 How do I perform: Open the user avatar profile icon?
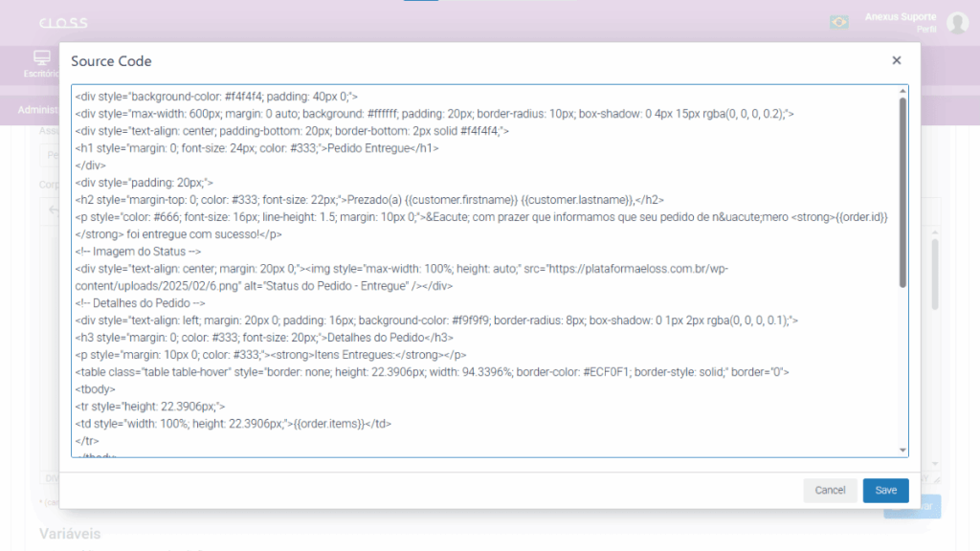(x=957, y=23)
